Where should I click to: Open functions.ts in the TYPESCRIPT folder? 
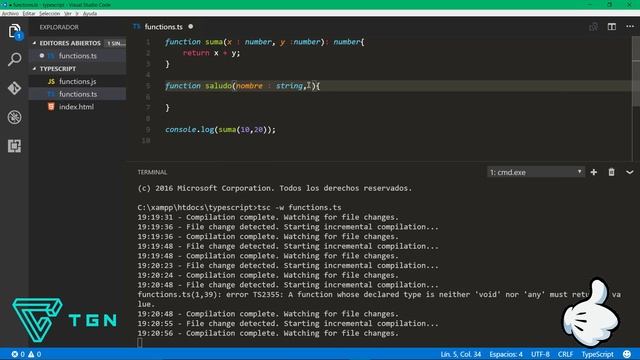(78, 94)
